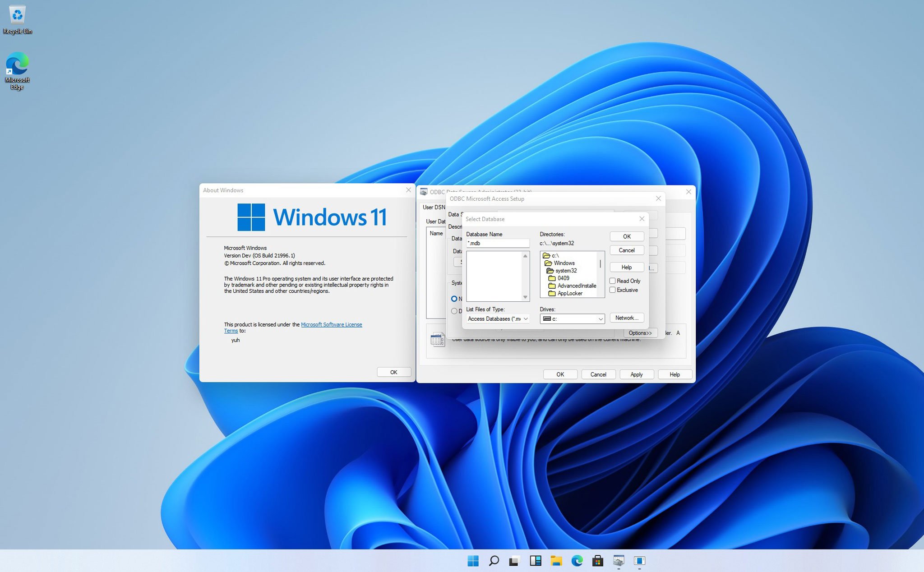This screenshot has height=572, width=924.
Task: Open the Recycle Bin on the desktop
Action: (x=17, y=15)
